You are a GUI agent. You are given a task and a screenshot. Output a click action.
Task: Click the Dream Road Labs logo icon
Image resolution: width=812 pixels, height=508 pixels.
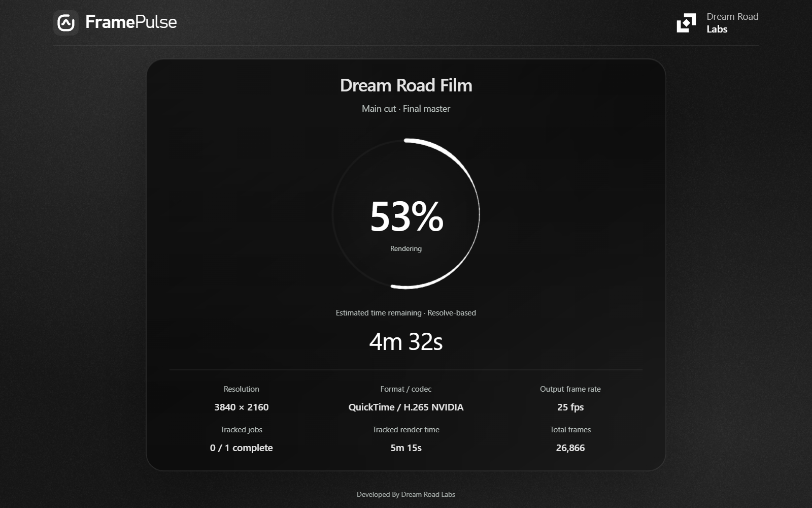[x=686, y=23]
